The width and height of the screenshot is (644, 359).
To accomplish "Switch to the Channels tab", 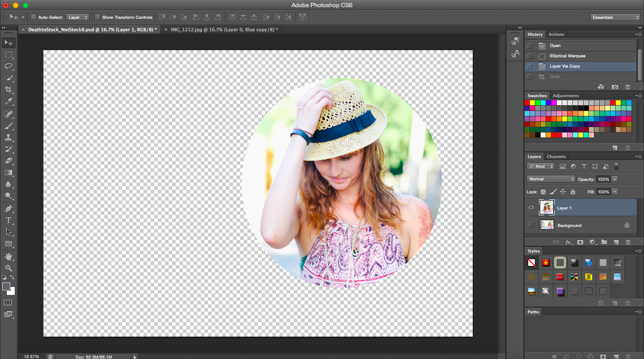I will point(556,156).
